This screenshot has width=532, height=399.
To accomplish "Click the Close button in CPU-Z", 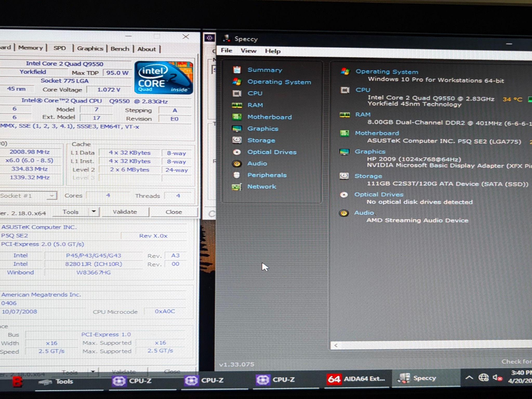I will pos(174,212).
